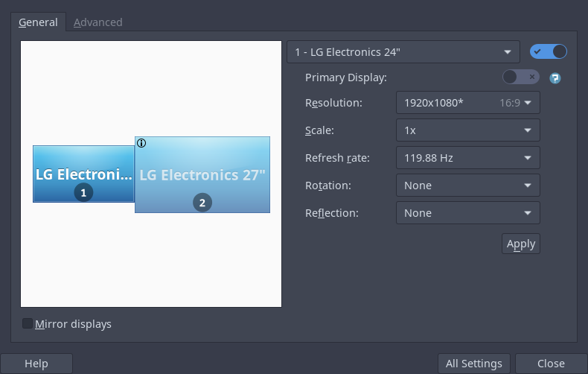Open the Scale 1x dropdown
Screen dimensions: 588x374
click(x=468, y=130)
